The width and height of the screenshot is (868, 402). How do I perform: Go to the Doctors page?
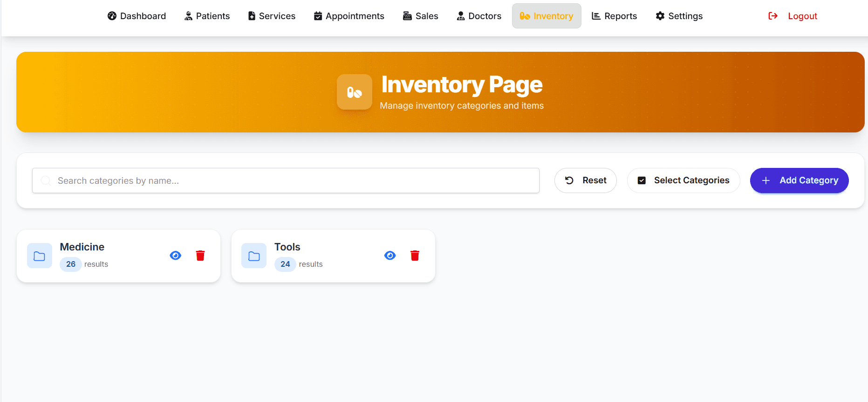click(x=479, y=16)
